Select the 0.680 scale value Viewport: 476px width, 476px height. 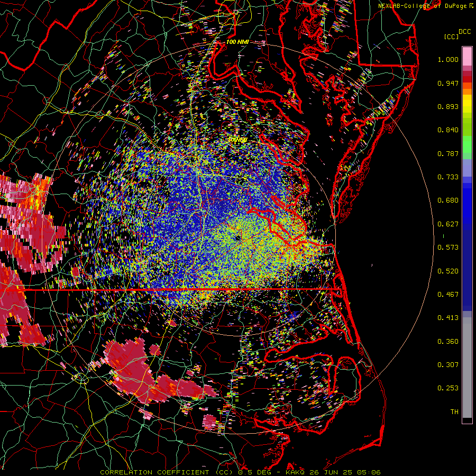(x=448, y=200)
